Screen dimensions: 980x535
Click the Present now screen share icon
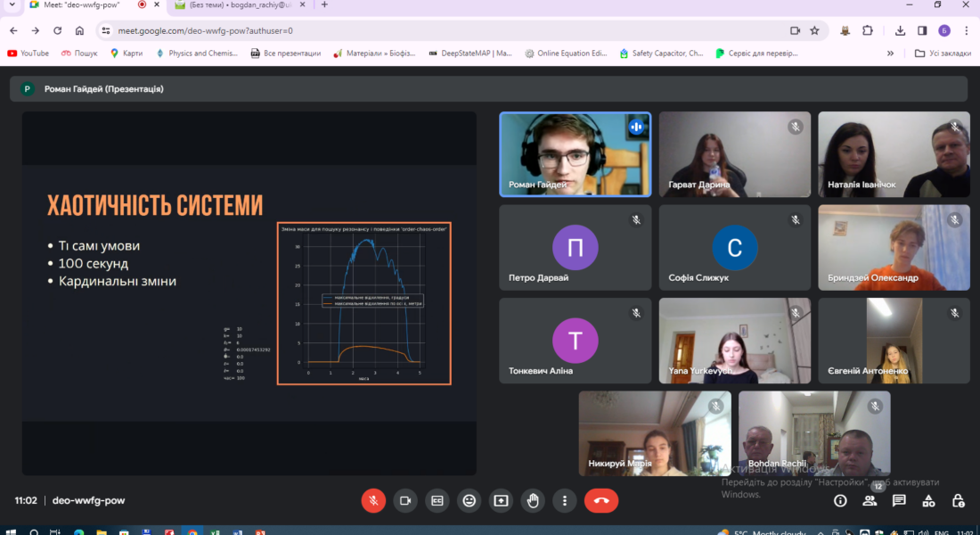point(501,500)
